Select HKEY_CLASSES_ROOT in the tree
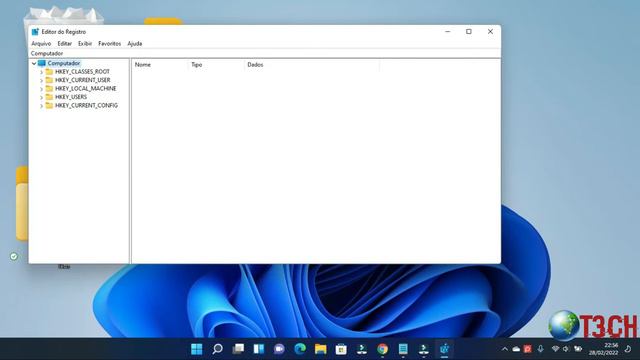This screenshot has height=360, width=640. (82, 72)
